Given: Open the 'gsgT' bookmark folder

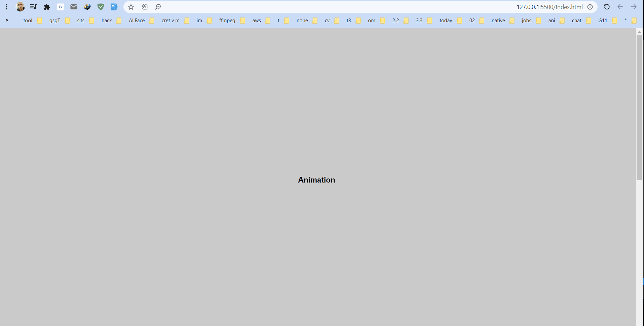Looking at the screenshot, I should tap(59, 21).
